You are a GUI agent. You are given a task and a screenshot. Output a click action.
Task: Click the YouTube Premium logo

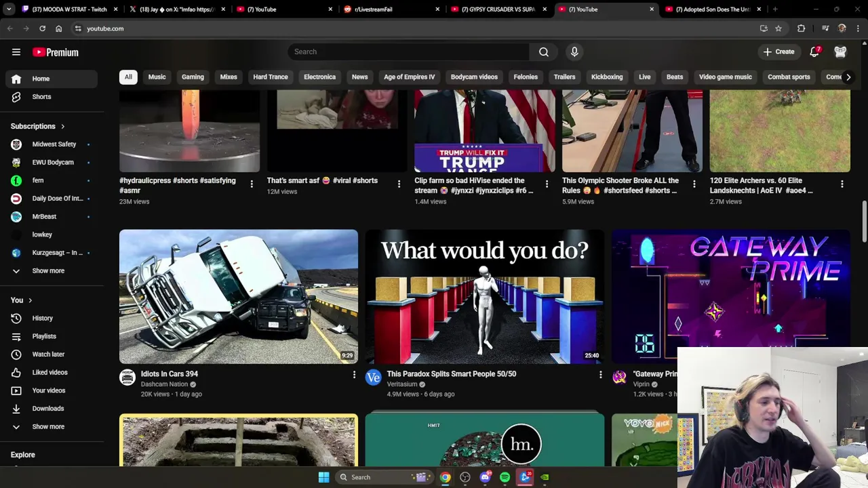pos(56,52)
